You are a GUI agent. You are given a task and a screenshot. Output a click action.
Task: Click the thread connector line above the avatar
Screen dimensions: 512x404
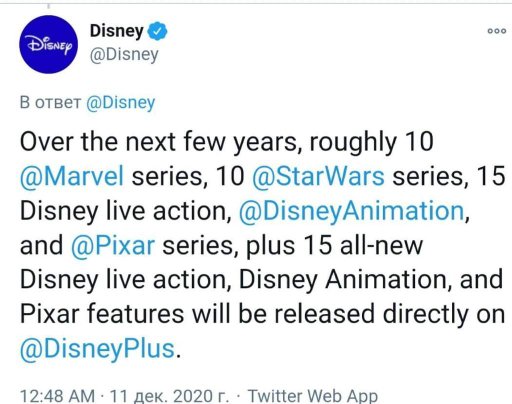pos(49,6)
